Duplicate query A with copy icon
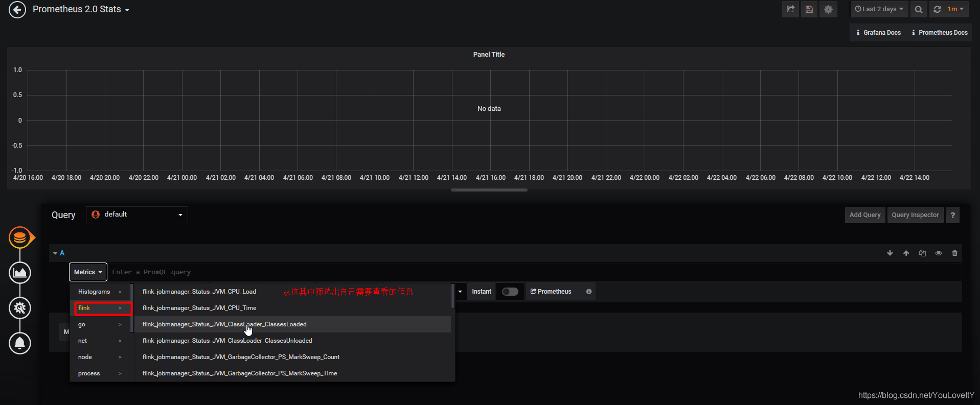Viewport: 980px width, 405px height. pos(922,253)
